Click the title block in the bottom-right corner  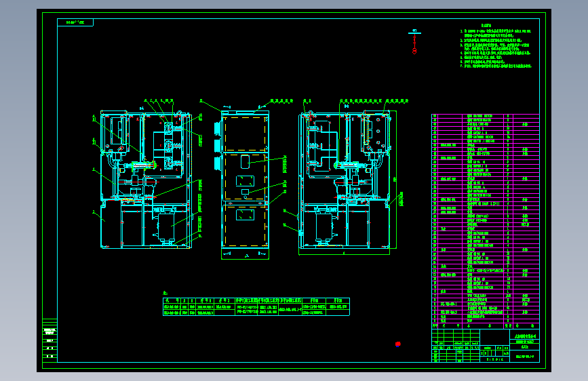pyautogui.click(x=485, y=346)
